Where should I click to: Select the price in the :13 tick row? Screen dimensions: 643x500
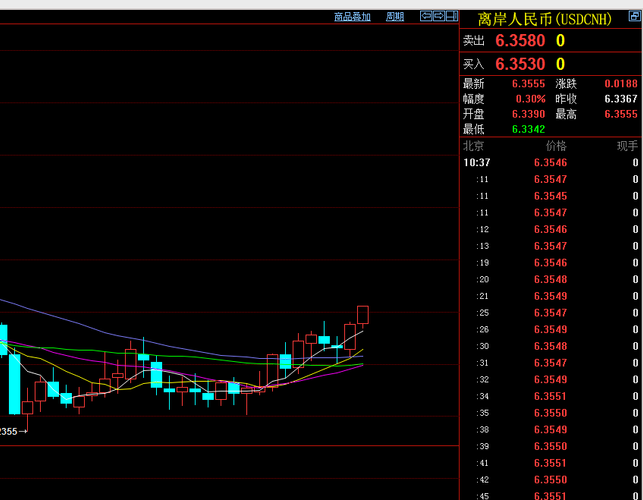(x=550, y=246)
